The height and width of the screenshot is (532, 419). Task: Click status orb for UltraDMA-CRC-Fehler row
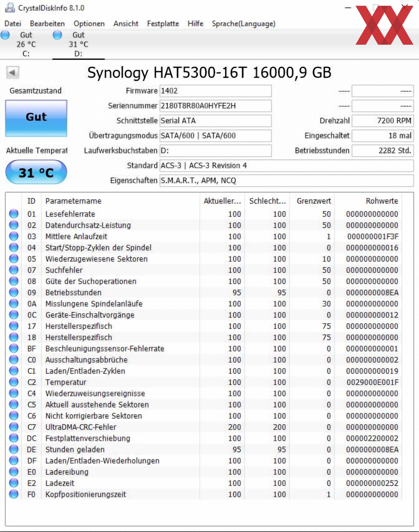(14, 427)
